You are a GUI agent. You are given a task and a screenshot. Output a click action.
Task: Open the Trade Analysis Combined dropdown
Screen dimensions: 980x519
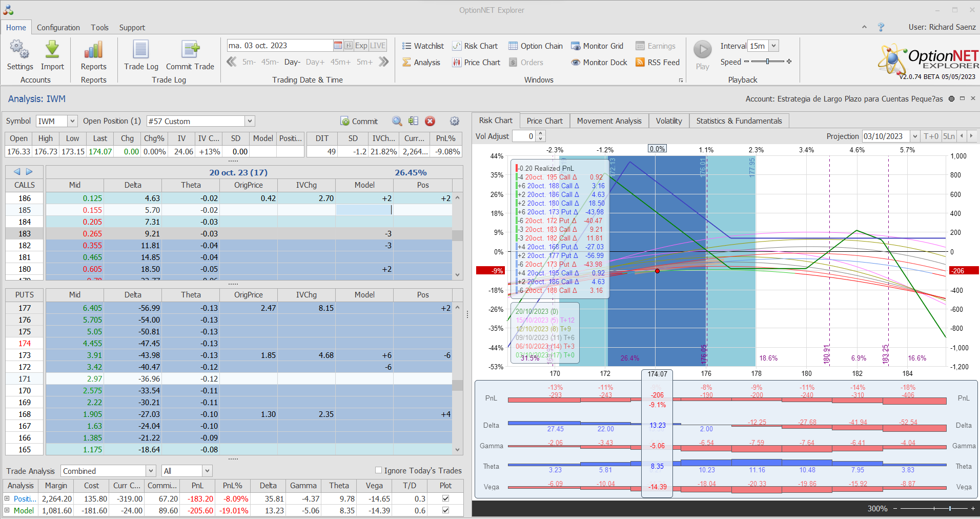pyautogui.click(x=151, y=471)
